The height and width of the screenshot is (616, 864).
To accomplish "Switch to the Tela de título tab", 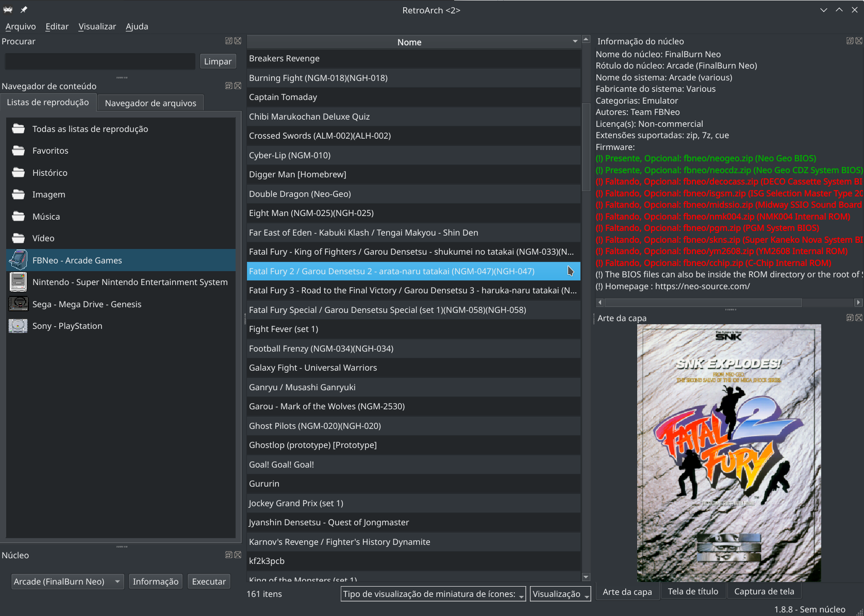I will 693,591.
